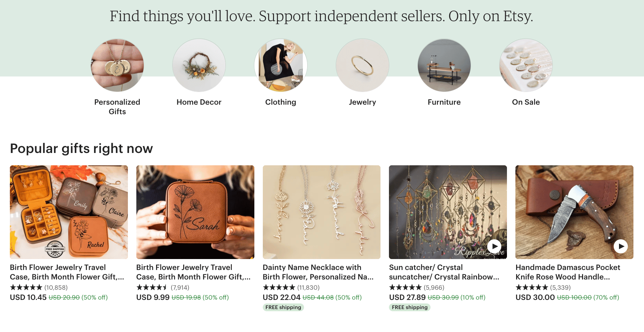Click the USD 9.99 jewelry case price

click(153, 297)
